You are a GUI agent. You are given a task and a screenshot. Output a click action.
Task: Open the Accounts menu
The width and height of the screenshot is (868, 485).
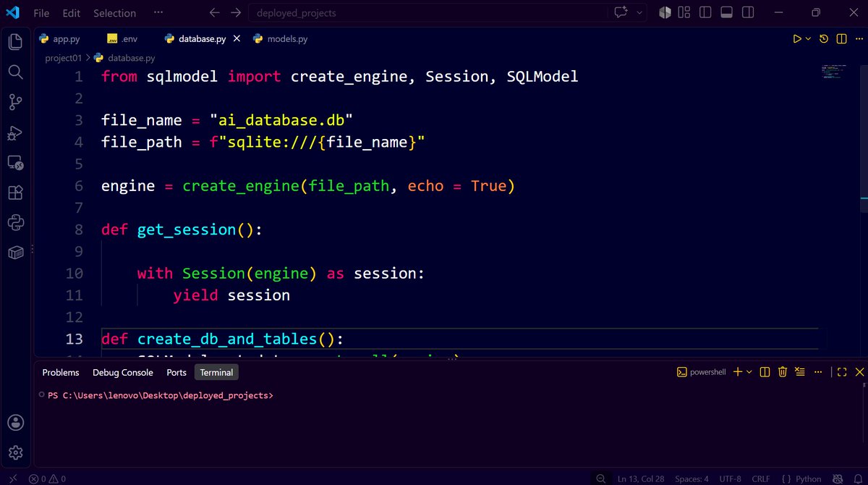15,423
